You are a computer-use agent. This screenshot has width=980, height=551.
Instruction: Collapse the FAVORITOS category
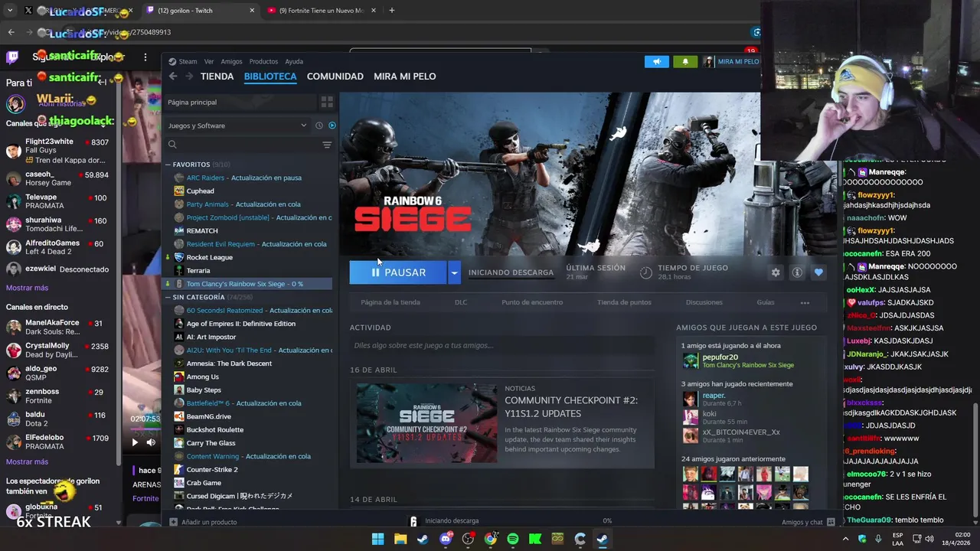coord(168,165)
